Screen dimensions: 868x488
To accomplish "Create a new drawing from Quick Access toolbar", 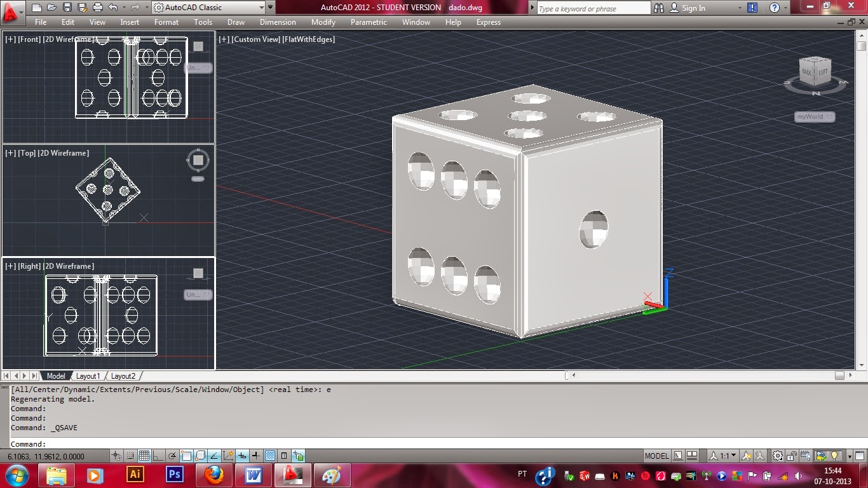I will coord(36,8).
